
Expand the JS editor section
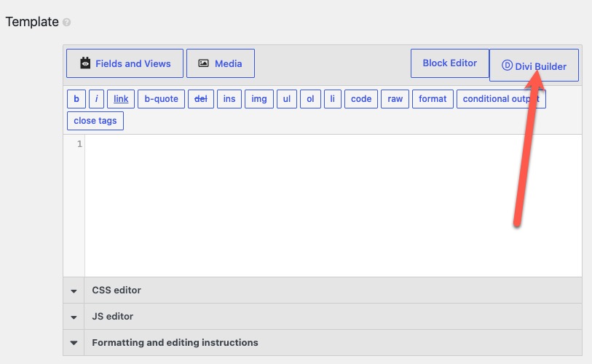323,317
